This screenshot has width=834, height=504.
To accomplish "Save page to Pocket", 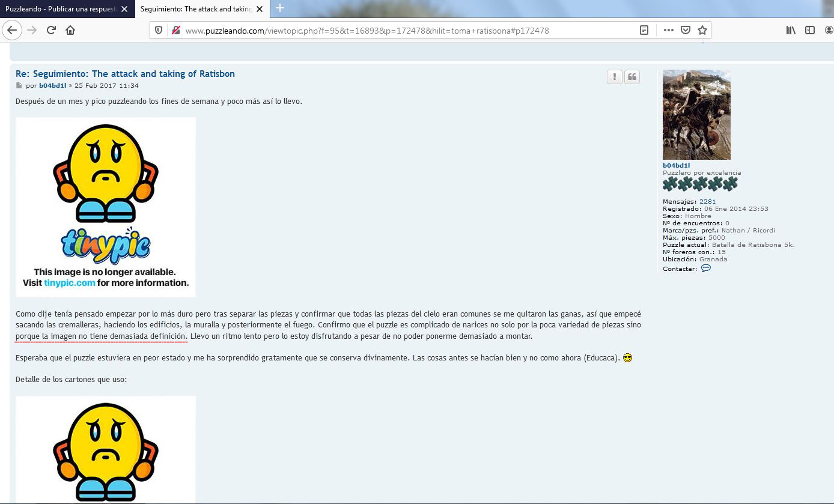I will tap(686, 30).
